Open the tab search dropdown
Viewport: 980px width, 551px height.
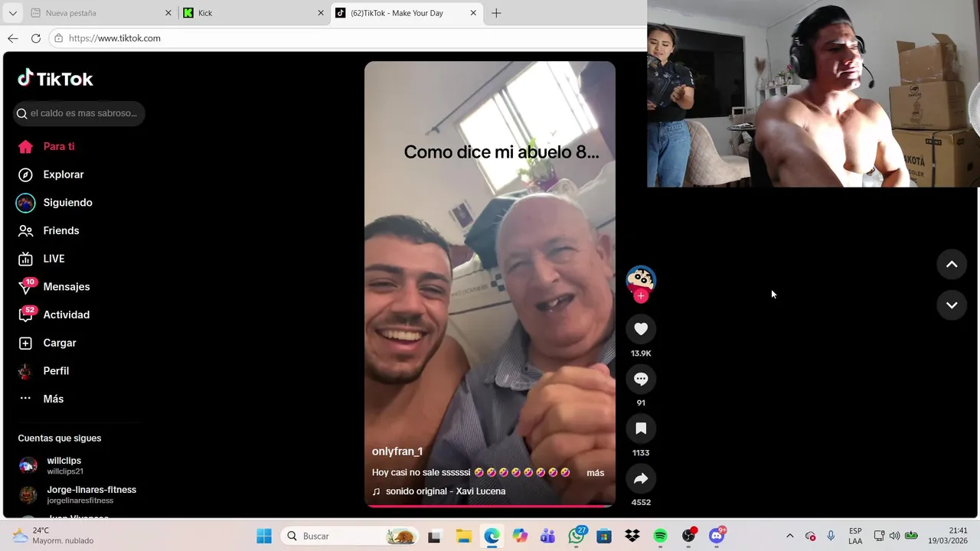tap(12, 13)
